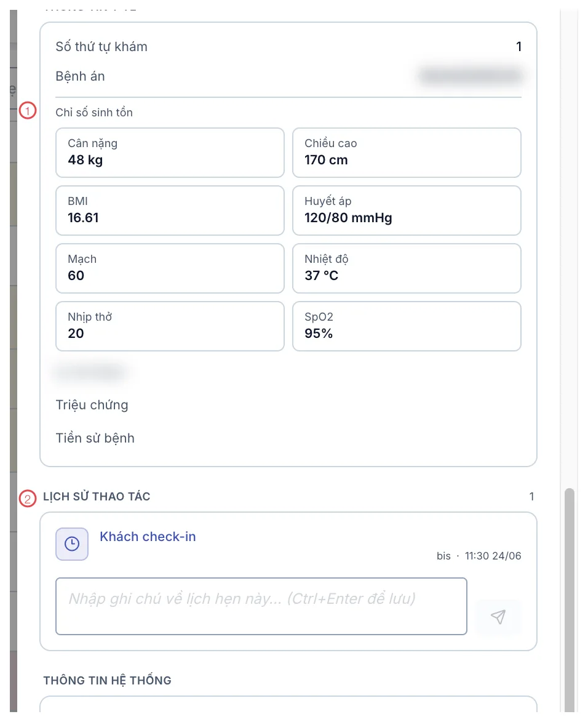The width and height of the screenshot is (588, 722).
Task: Select the SpO2 95% card
Action: (407, 326)
